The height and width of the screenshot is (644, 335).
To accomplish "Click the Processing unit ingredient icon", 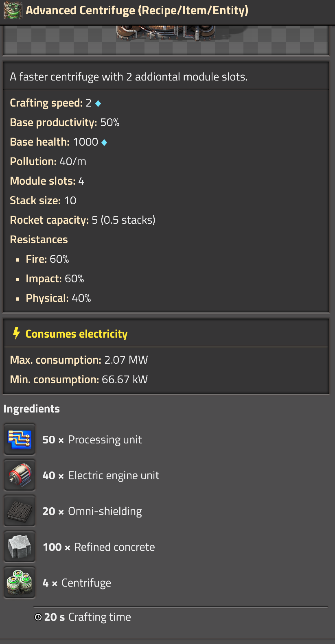I will tap(20, 439).
